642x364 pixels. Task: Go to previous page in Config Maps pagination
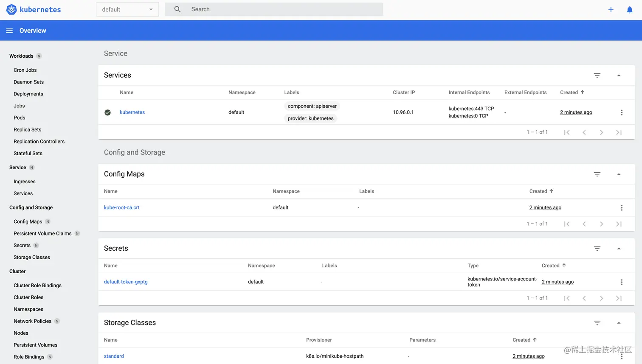(584, 224)
